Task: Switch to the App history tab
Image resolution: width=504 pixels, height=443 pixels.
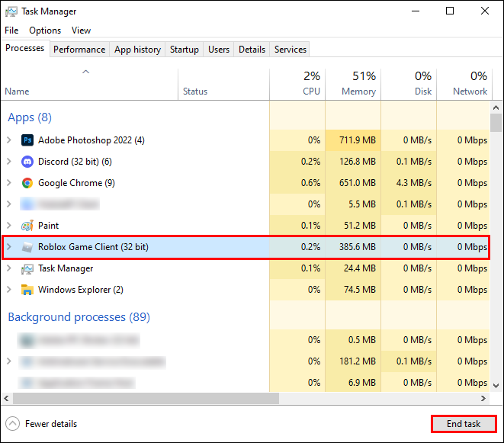Action: click(137, 50)
